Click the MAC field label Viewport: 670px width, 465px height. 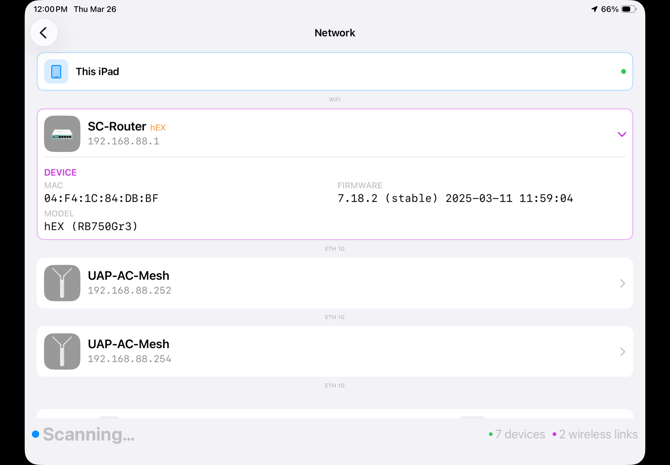(53, 185)
